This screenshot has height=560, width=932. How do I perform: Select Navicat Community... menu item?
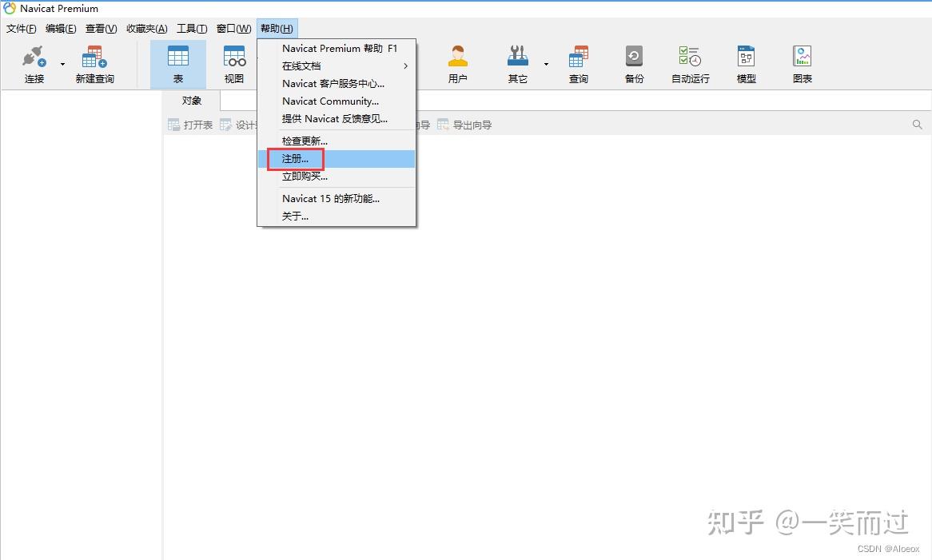point(337,101)
